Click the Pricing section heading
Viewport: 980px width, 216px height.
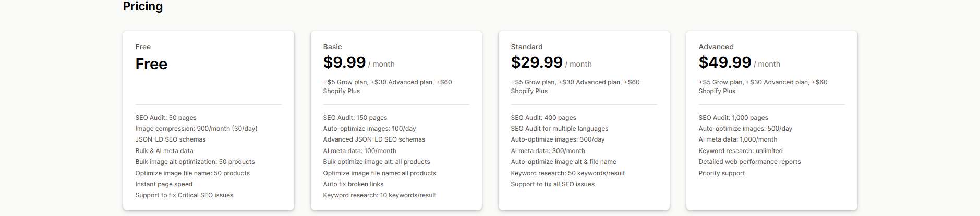tap(142, 6)
